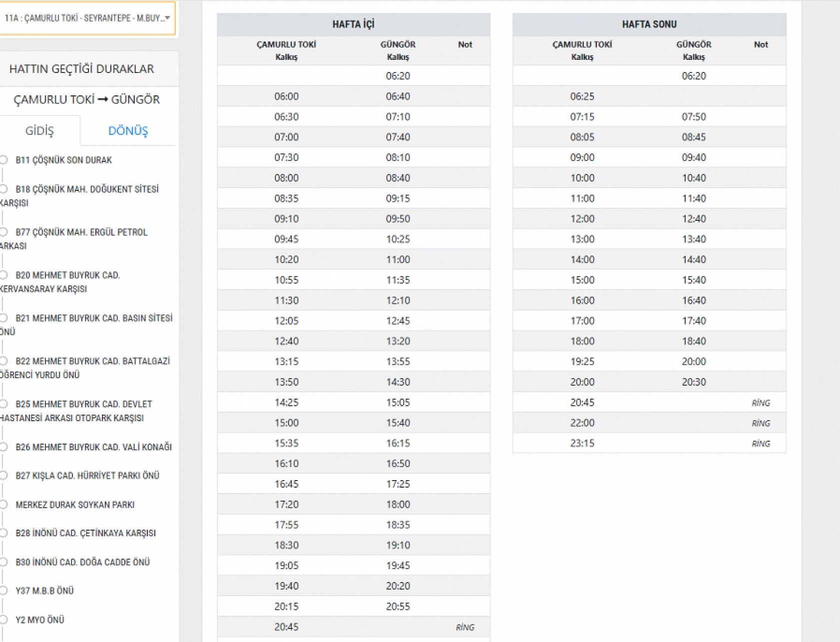The width and height of the screenshot is (840, 642).
Task: Click circle marker beside B25 Devlet Hastanesi stop
Action: tap(3, 404)
